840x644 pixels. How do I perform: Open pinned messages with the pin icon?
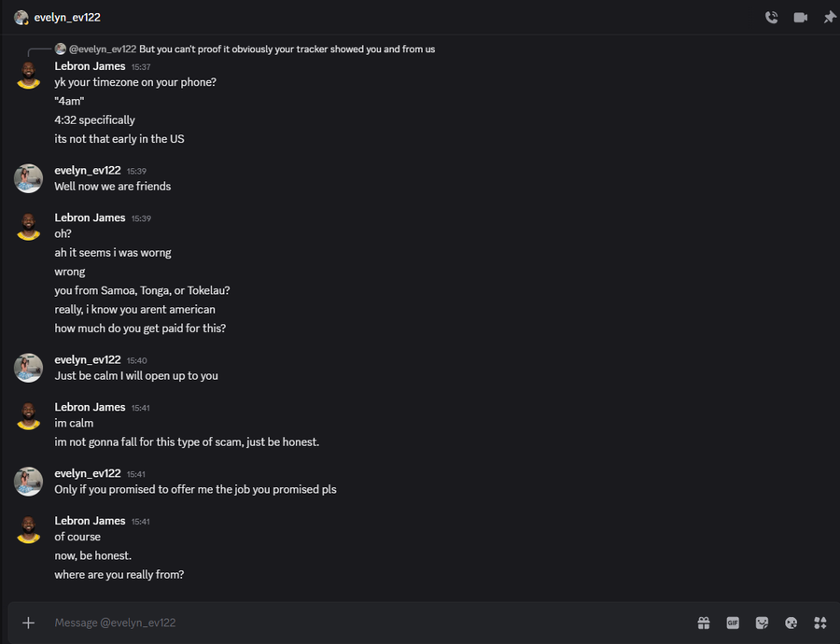[x=829, y=17]
